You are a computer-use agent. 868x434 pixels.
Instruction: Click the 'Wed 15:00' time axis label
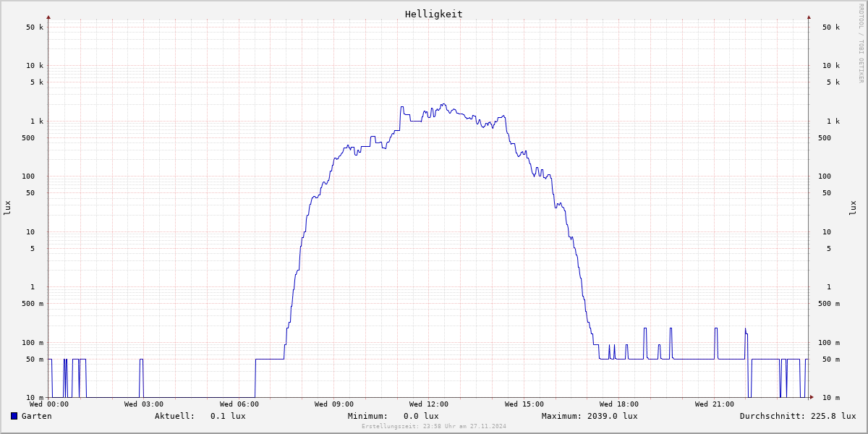[x=524, y=404]
